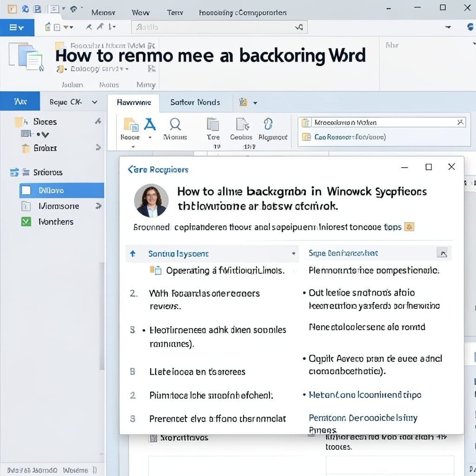Open the dropdown beside the yellow tab icon
Image resolution: width=476 pixels, height=476 pixels.
tap(255, 103)
